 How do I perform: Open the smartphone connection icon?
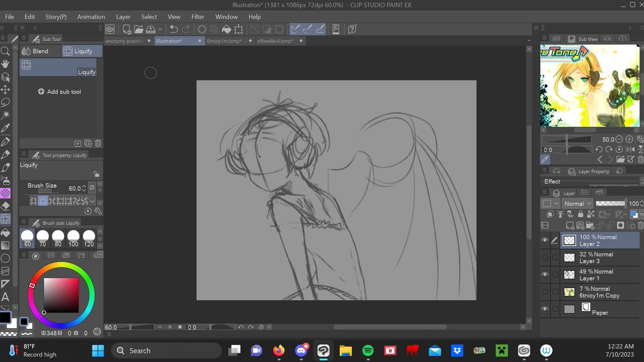pyautogui.click(x=335, y=29)
